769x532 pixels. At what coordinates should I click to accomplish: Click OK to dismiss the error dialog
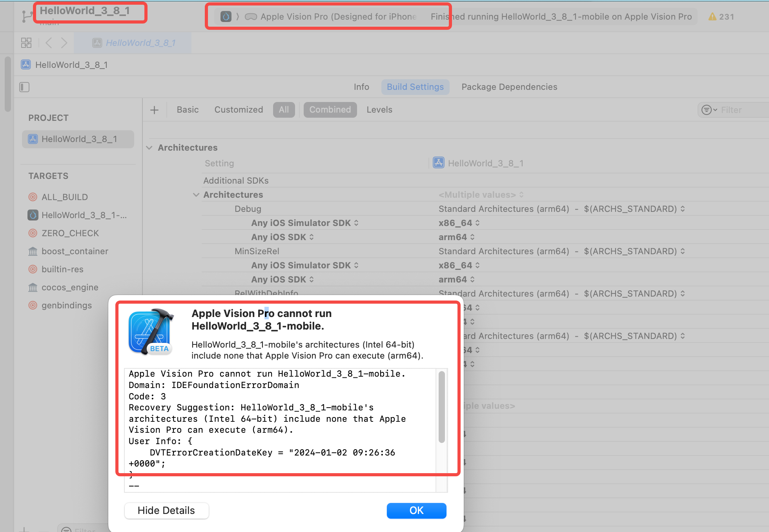(416, 510)
